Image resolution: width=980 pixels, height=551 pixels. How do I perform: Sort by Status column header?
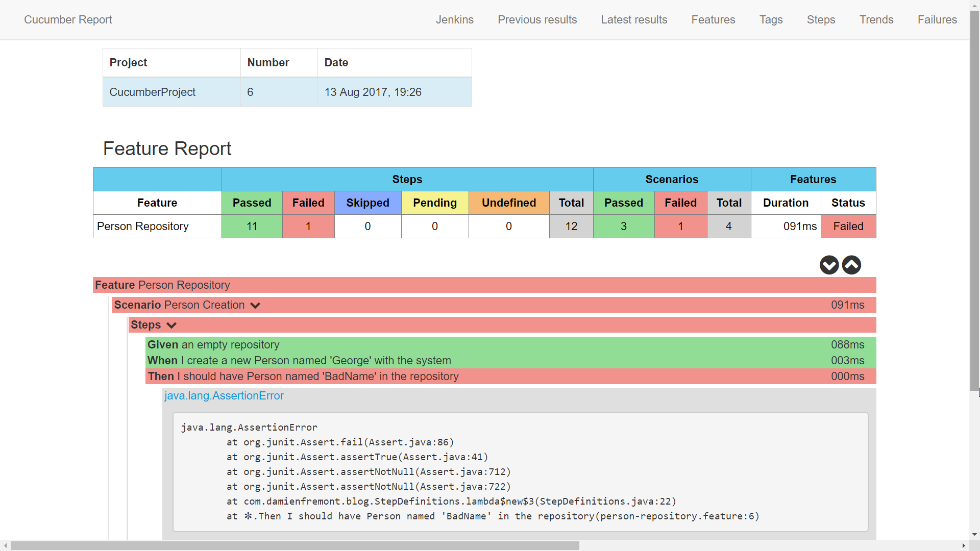coord(848,203)
